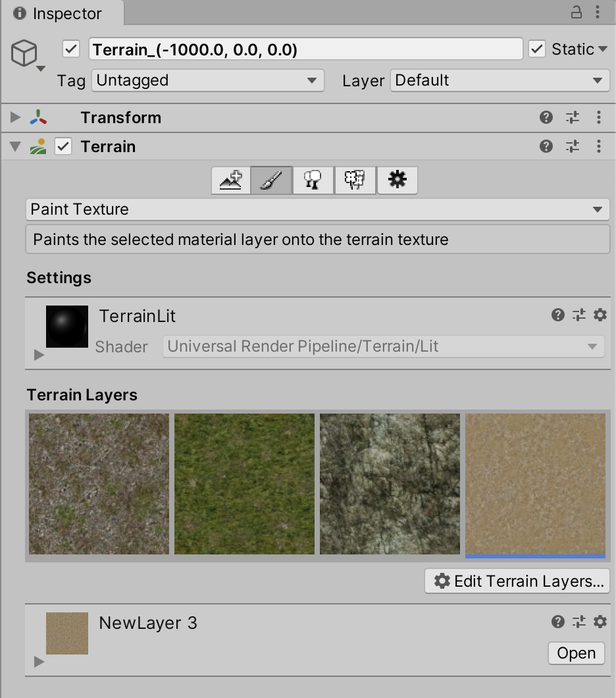The height and width of the screenshot is (698, 616).
Task: Select the Create Neighbor Terrains tool
Action: coord(230,180)
